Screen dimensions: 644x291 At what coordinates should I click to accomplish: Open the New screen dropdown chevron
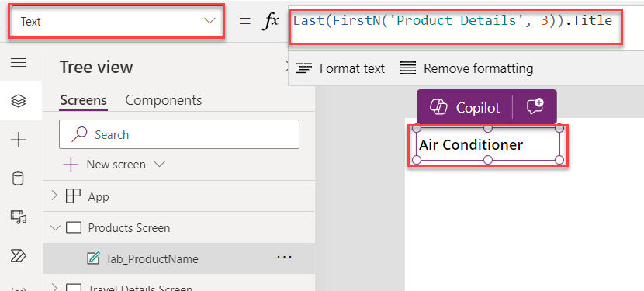coord(159,165)
